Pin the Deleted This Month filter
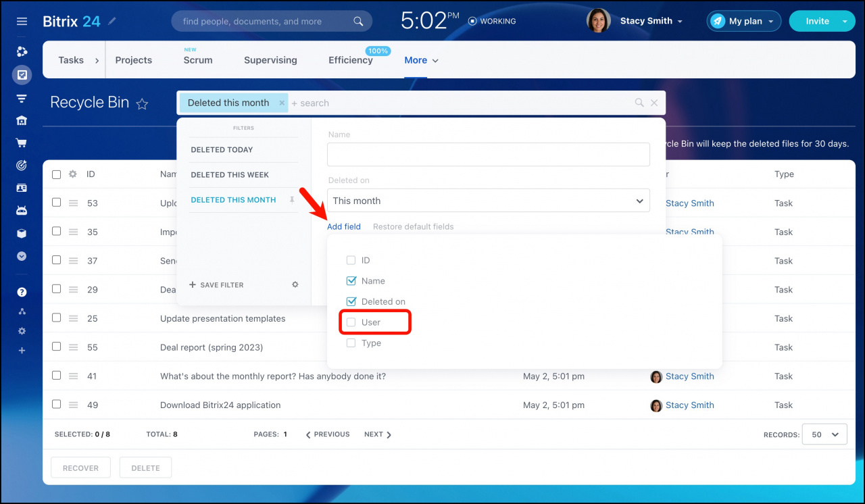Viewport: 865px width, 504px height. tap(292, 200)
